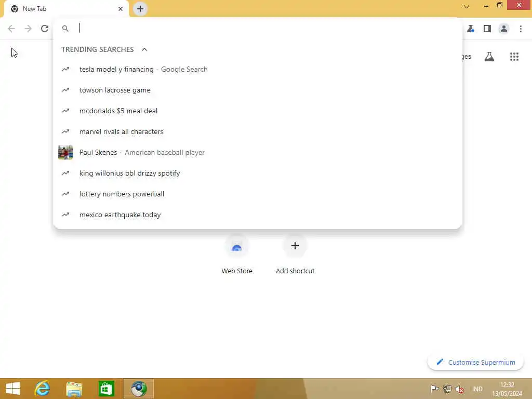The image size is (532, 399).
Task: Click the Customise Supermium button
Action: (476, 362)
